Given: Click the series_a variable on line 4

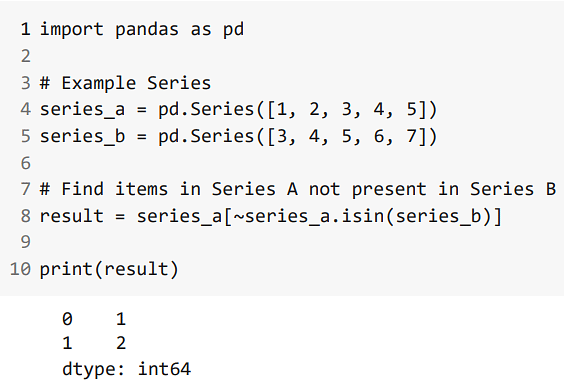Looking at the screenshot, I should click(82, 110).
